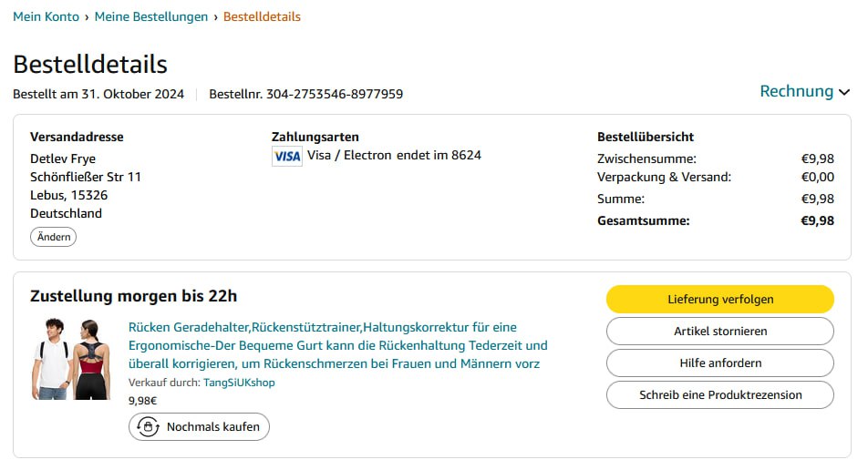Screen dimensions: 868x470
Task: Click the Bestelldetails page heading
Action: click(x=90, y=64)
